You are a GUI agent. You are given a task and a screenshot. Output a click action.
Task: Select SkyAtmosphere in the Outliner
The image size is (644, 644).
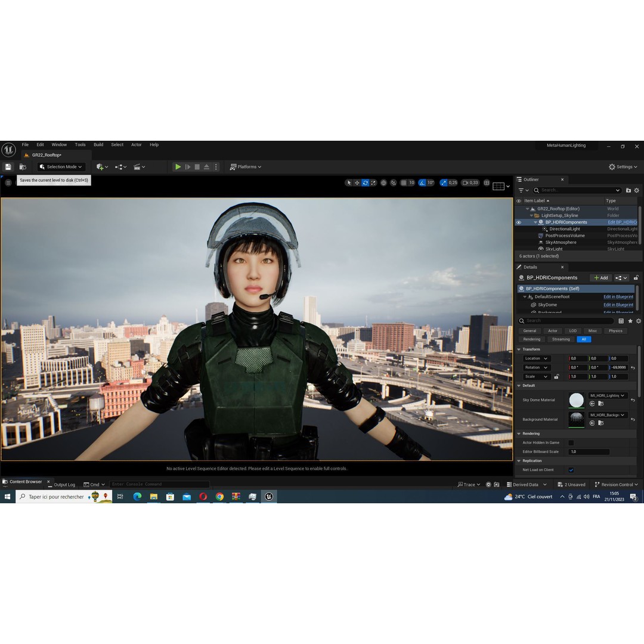pyautogui.click(x=561, y=242)
